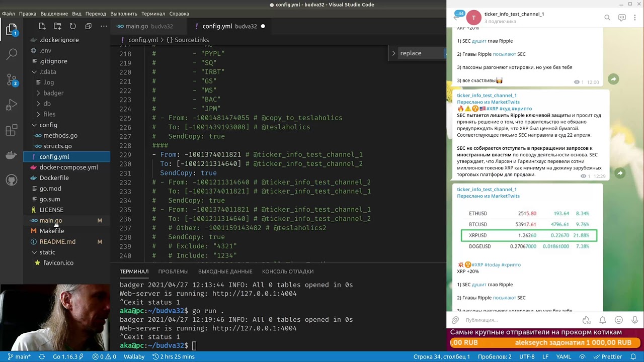The width and height of the screenshot is (644, 362).
Task: Open Telegram channel three-dot menu
Action: pyautogui.click(x=635, y=18)
